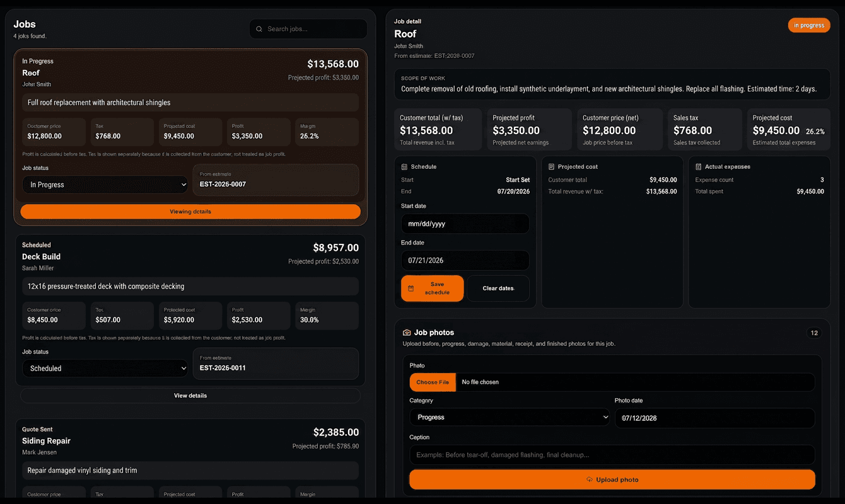The height and width of the screenshot is (504, 845).
Task: Click the EST-2026-0007 estimate reference
Action: coord(223,185)
